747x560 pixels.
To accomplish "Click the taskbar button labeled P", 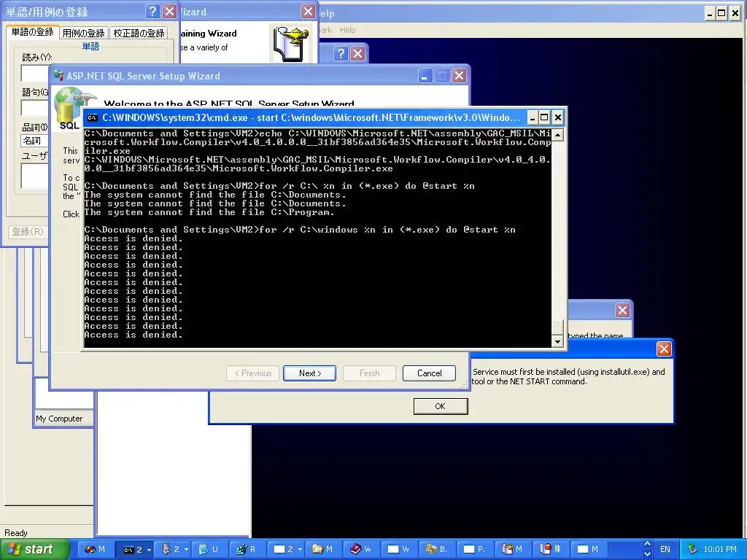I will tap(474, 550).
